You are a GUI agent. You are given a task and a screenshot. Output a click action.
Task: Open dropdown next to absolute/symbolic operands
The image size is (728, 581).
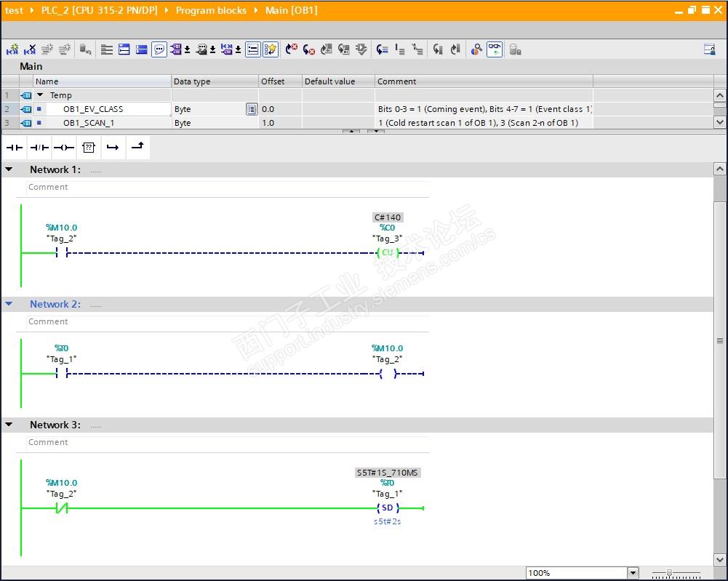click(x=187, y=49)
